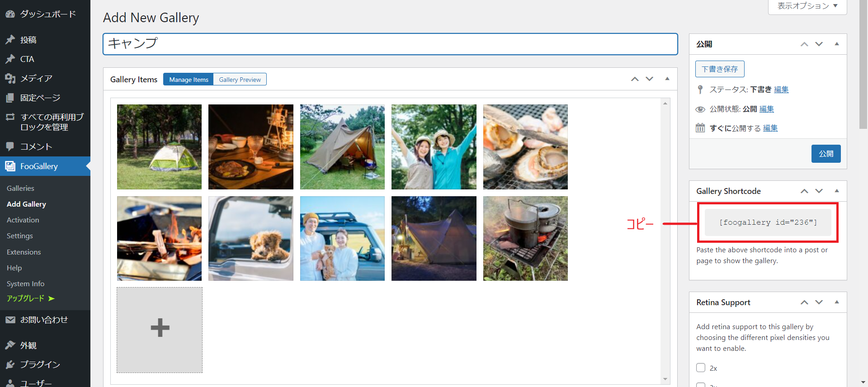Click the Save Draft button
Image resolution: width=868 pixels, height=387 pixels.
tap(719, 69)
